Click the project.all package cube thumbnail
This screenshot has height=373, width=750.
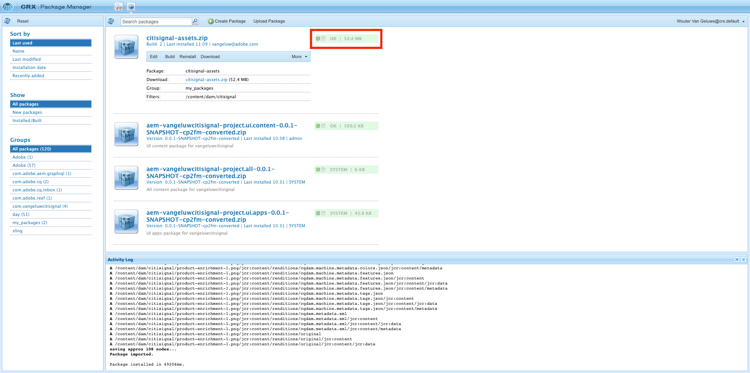point(126,178)
